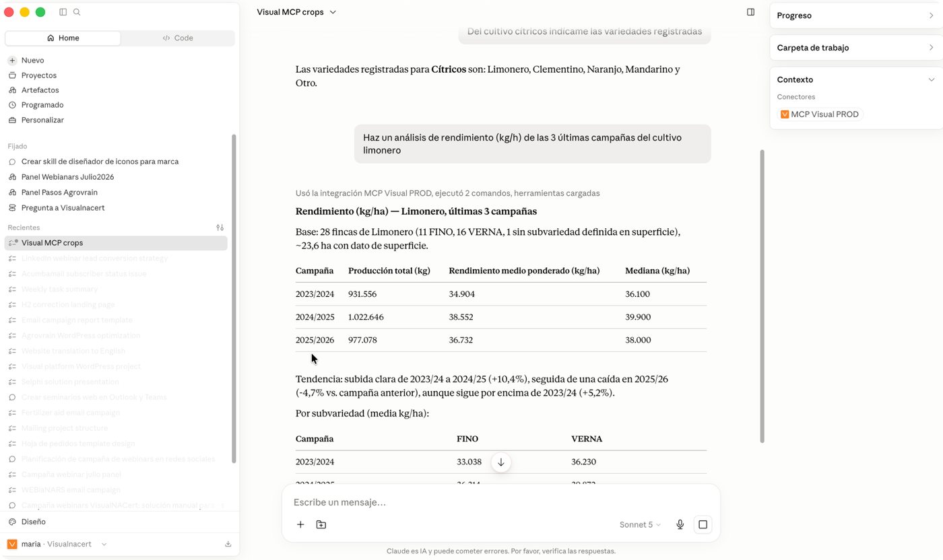
Task: Open pinned Panel Pasos Agrovrain
Action: click(59, 193)
